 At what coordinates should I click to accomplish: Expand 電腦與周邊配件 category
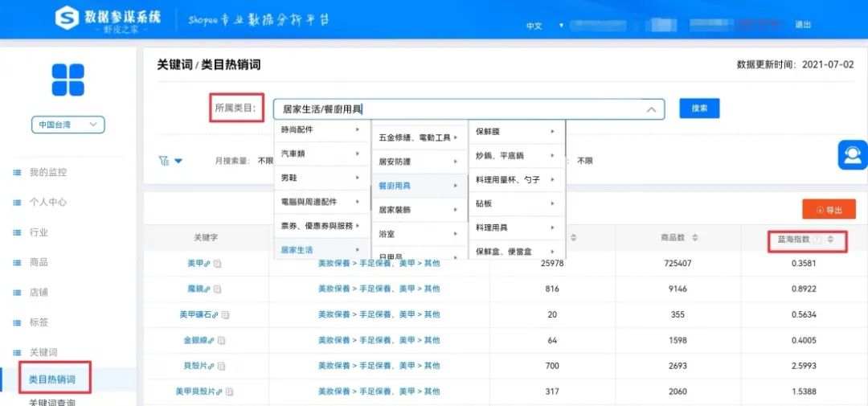pos(322,202)
